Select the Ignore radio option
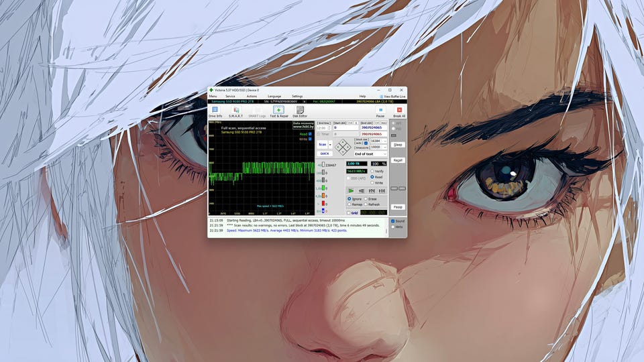 (x=349, y=198)
